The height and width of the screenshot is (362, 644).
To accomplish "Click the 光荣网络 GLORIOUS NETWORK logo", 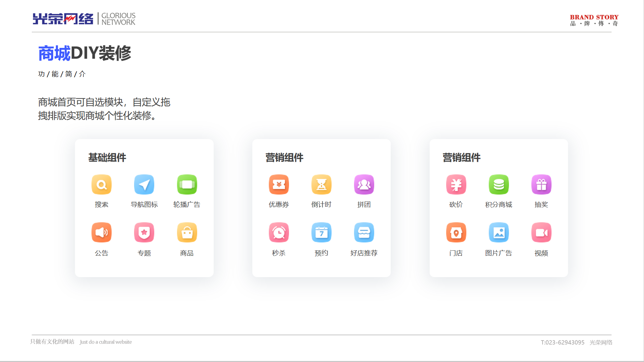I will (x=84, y=19).
